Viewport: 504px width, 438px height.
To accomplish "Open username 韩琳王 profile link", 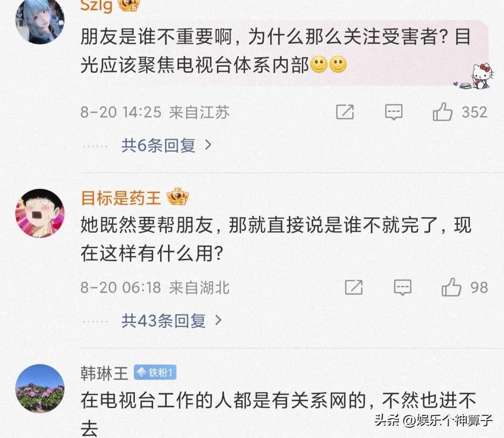I will tap(104, 373).
